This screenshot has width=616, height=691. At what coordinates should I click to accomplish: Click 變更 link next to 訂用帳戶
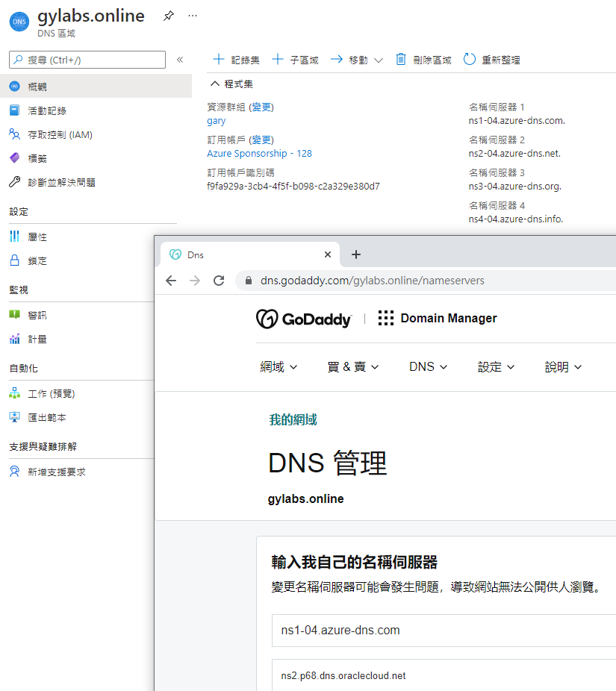point(261,140)
